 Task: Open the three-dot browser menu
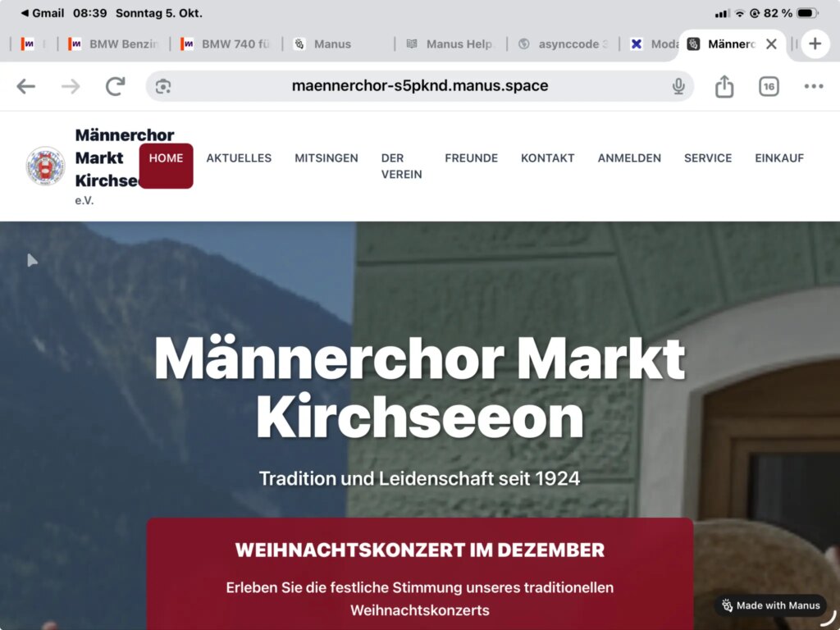coord(813,86)
